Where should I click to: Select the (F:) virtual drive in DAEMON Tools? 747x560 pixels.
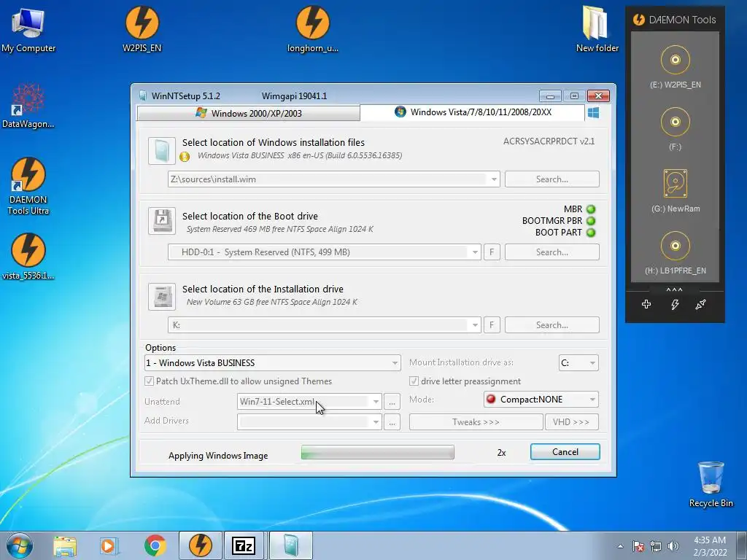675,128
